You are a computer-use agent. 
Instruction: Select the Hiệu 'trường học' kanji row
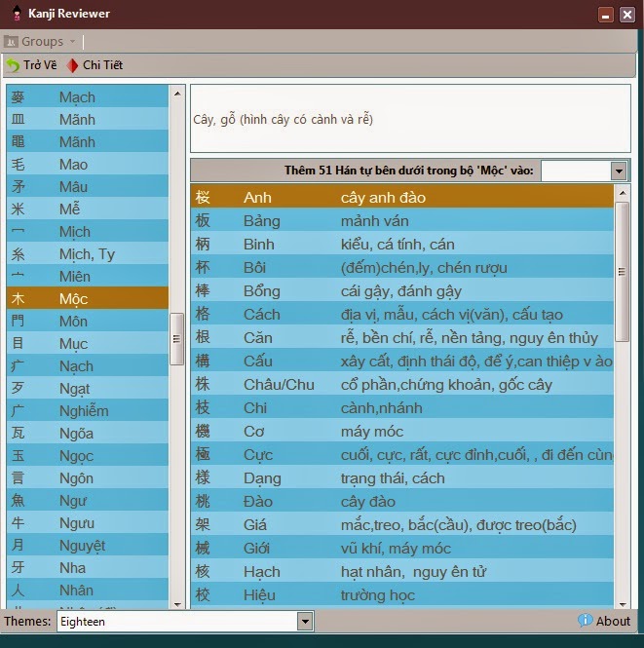pos(402,595)
